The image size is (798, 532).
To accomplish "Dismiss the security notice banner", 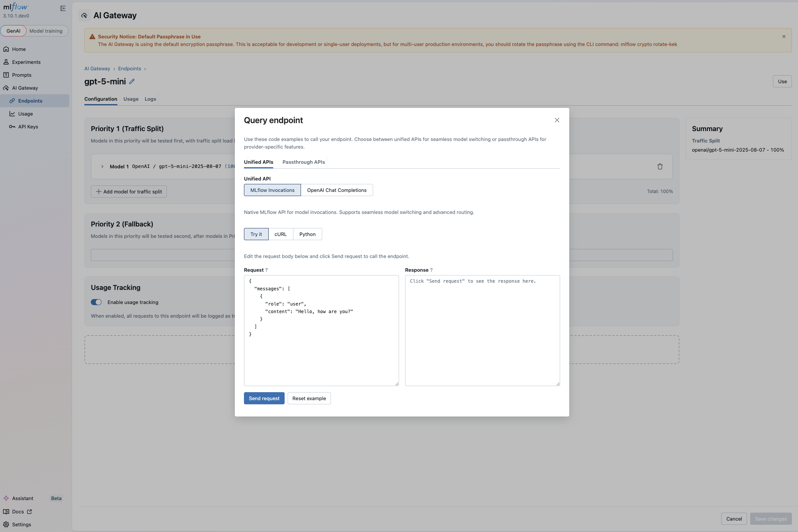I will point(784,36).
